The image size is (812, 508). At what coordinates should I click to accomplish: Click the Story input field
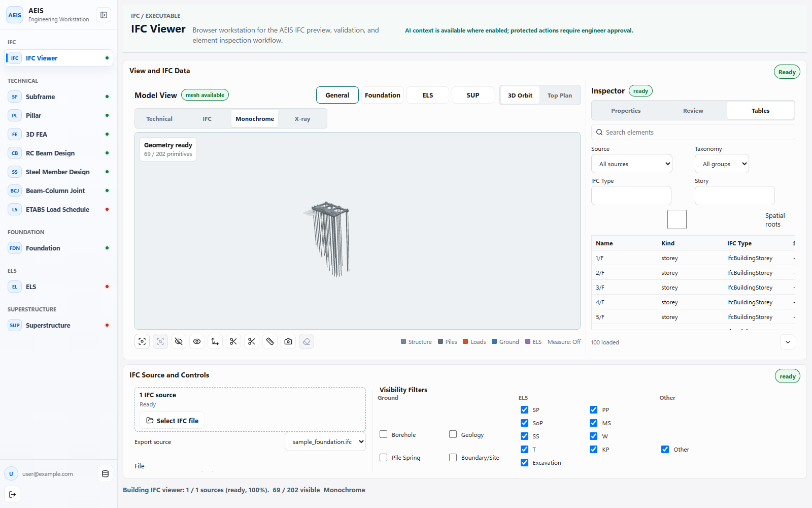(x=735, y=196)
